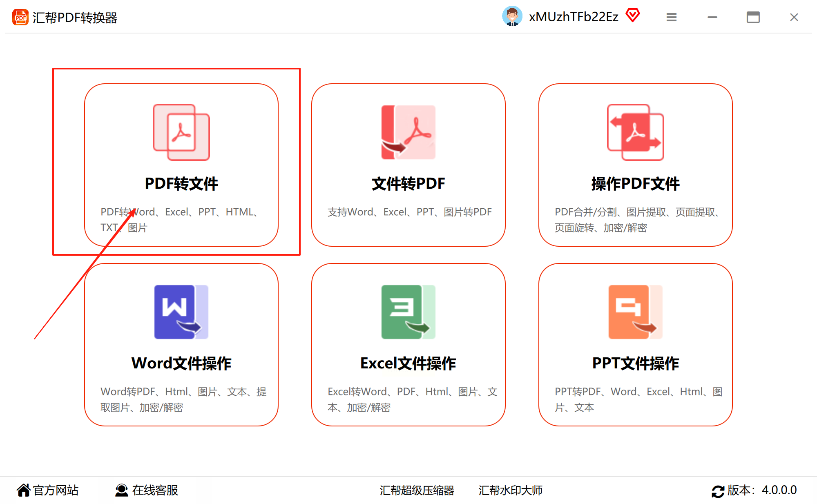Click the 汇帮超级压缩器 link

click(417, 490)
